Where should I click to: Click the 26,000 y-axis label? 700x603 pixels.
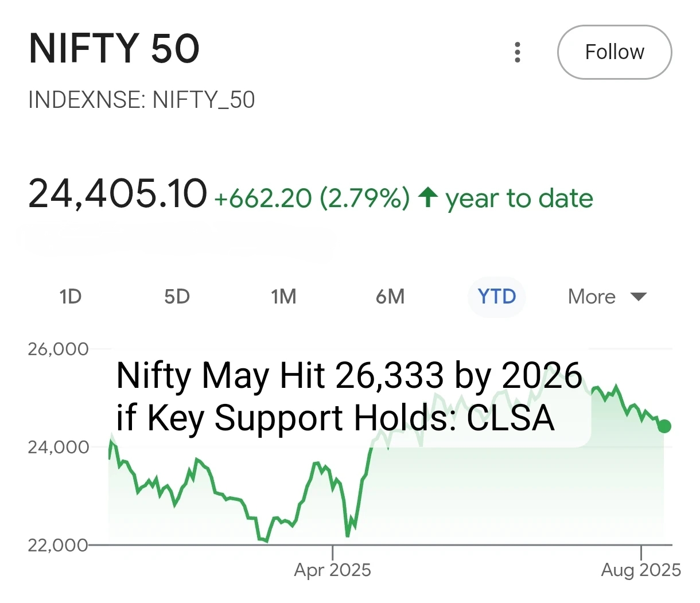click(x=58, y=349)
